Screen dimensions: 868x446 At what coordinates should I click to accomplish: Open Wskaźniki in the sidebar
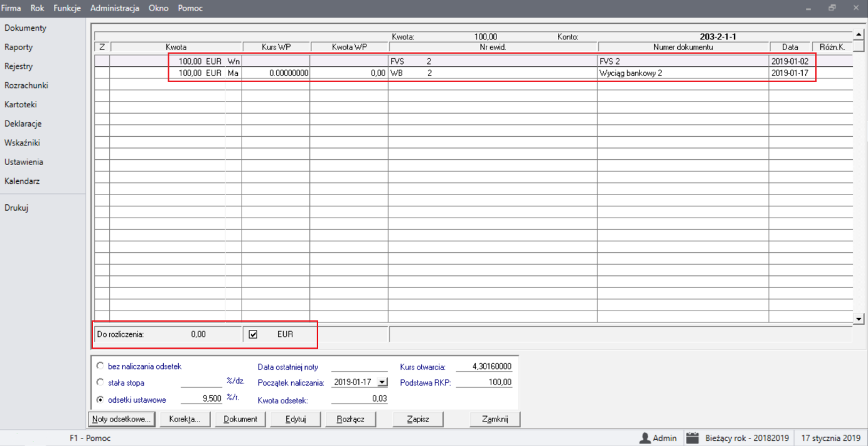[22, 142]
